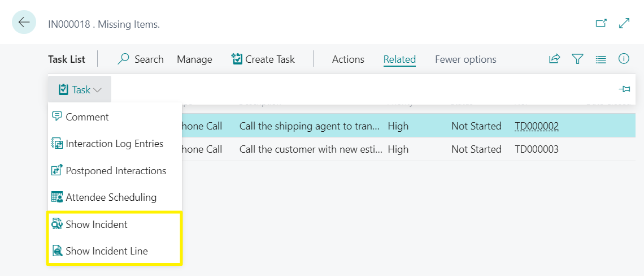This screenshot has width=644, height=276.
Task: Click the Show Incident Line icon
Action: (57, 251)
